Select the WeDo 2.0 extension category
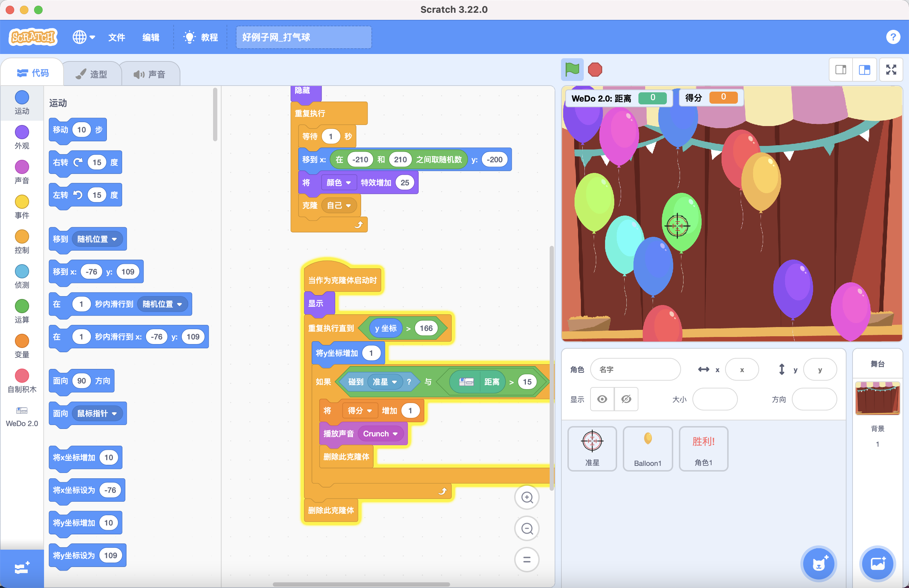Image resolution: width=909 pixels, height=588 pixels. pyautogui.click(x=22, y=416)
